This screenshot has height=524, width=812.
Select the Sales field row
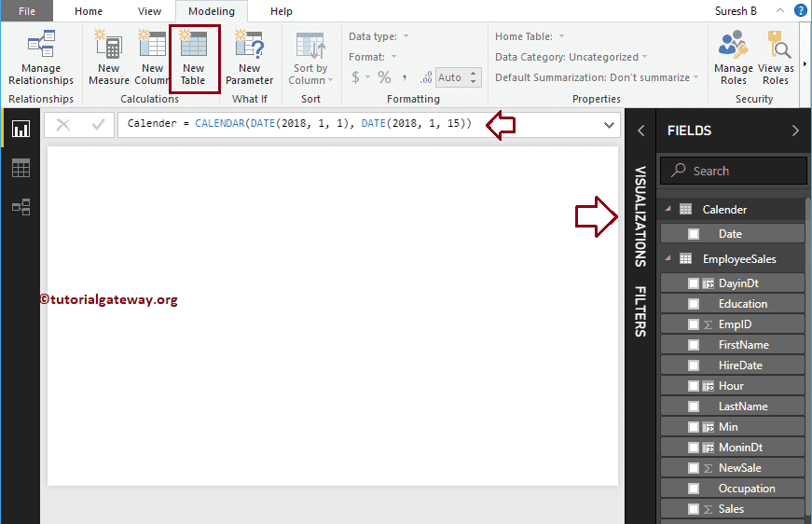(732, 509)
